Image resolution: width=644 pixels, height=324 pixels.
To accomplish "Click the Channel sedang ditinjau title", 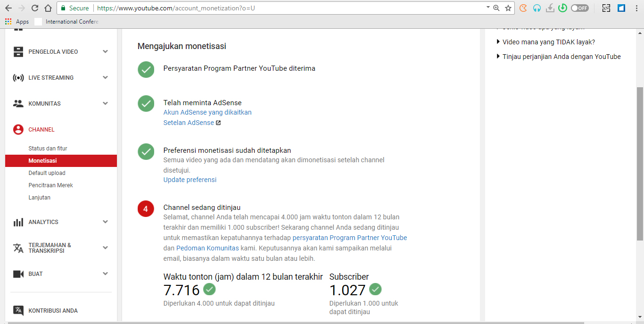I will point(202,208).
